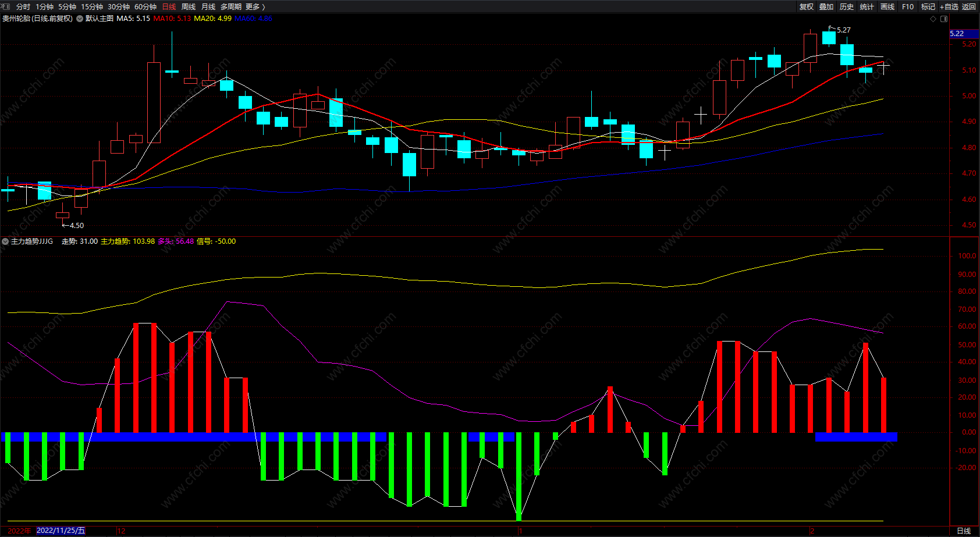Select the 日线 daily chart tab
This screenshot has height=537, width=980.
(x=169, y=7)
